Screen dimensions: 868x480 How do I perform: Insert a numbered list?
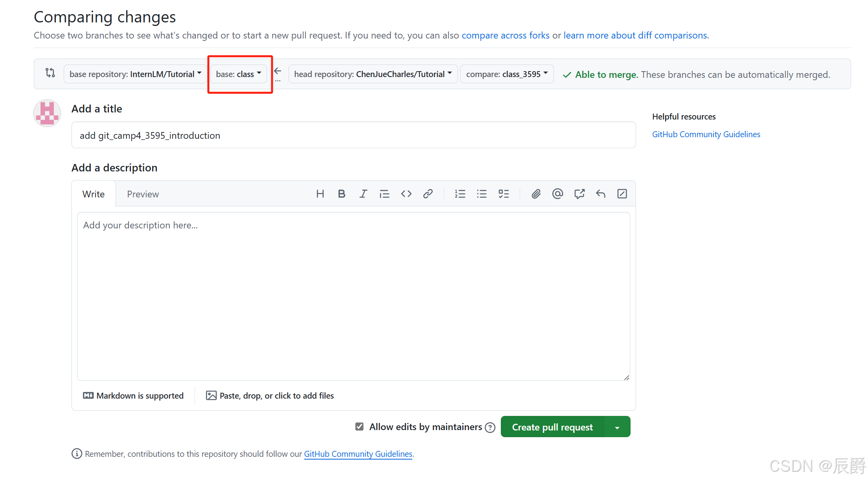pos(460,194)
